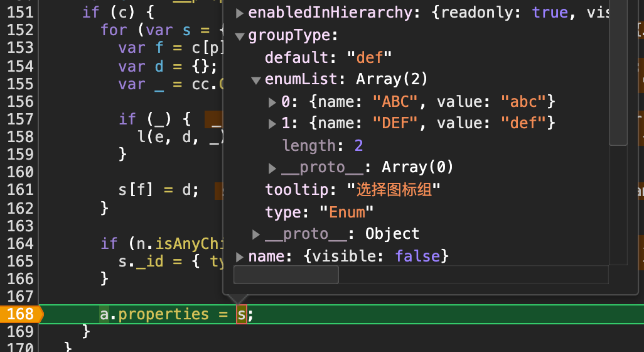The image size is (644, 352).
Task: Click line number 157 in gutter
Action: coord(20,119)
